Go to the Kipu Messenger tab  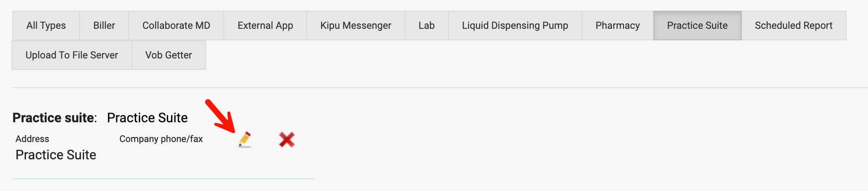coord(356,26)
